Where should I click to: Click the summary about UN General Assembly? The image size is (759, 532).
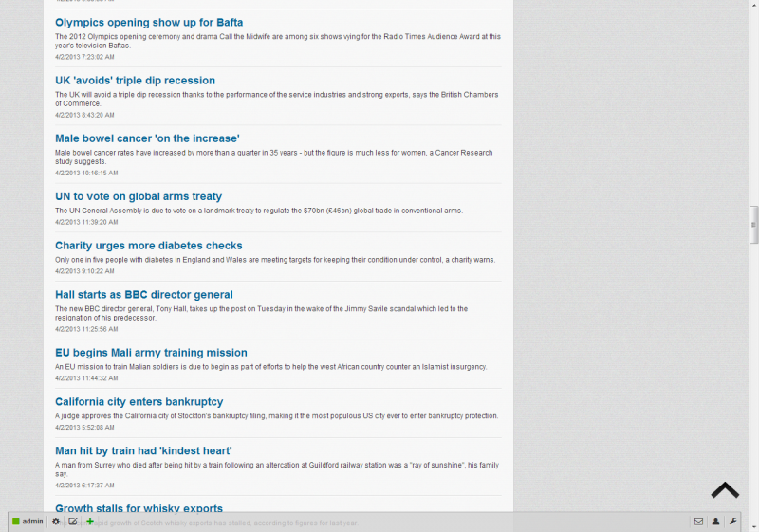[259, 211]
